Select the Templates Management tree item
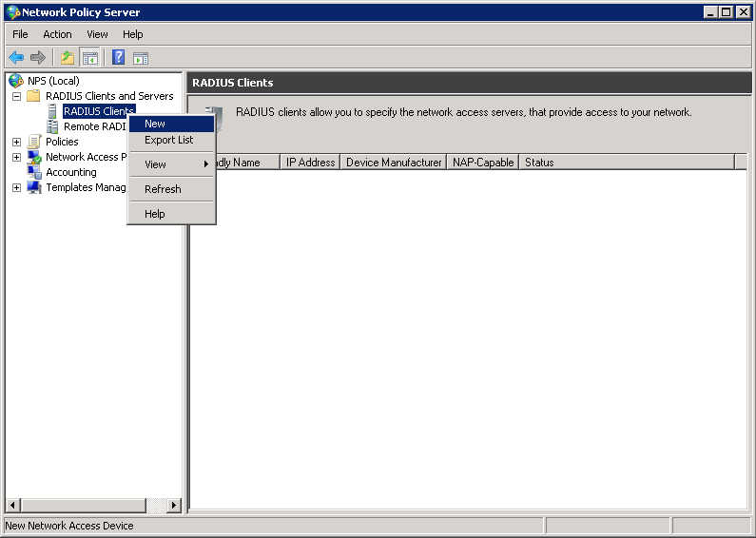Viewport: 756px width, 538px height. point(86,187)
